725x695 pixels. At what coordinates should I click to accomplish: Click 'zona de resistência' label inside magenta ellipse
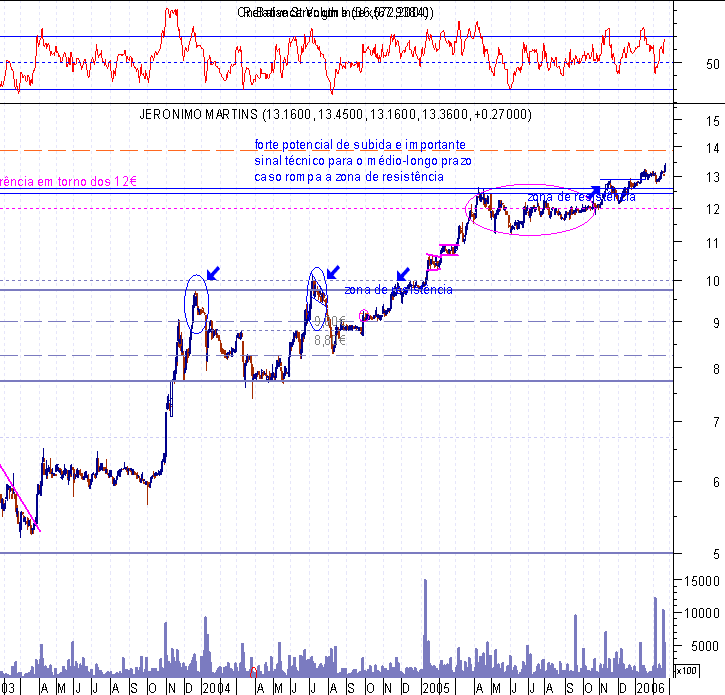point(582,197)
